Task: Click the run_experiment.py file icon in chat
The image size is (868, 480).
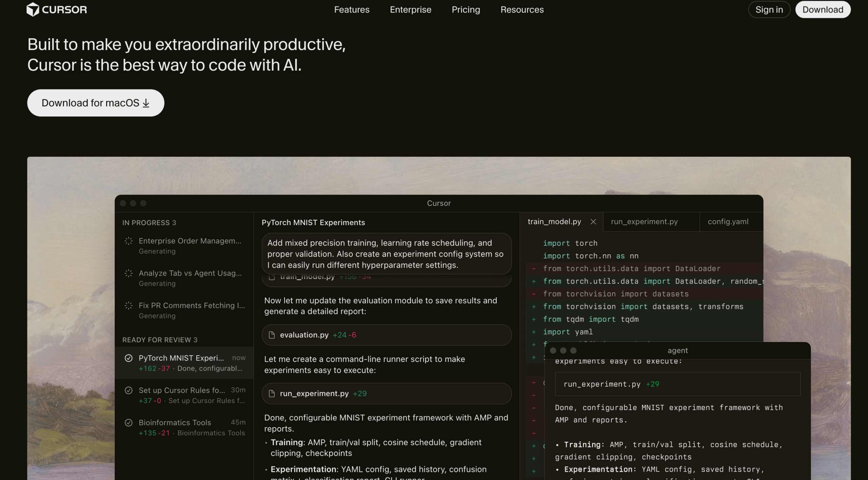Action: pyautogui.click(x=272, y=394)
